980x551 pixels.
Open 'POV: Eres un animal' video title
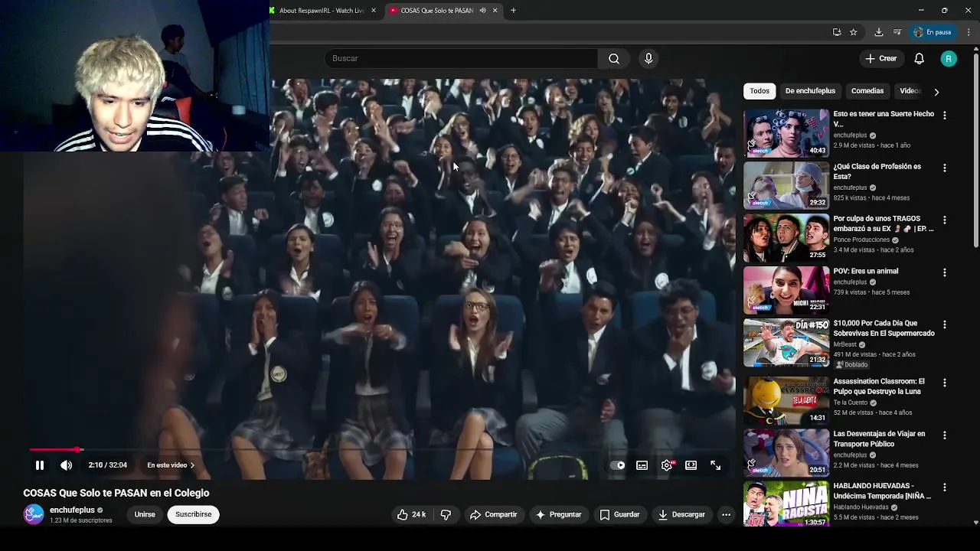tap(866, 272)
